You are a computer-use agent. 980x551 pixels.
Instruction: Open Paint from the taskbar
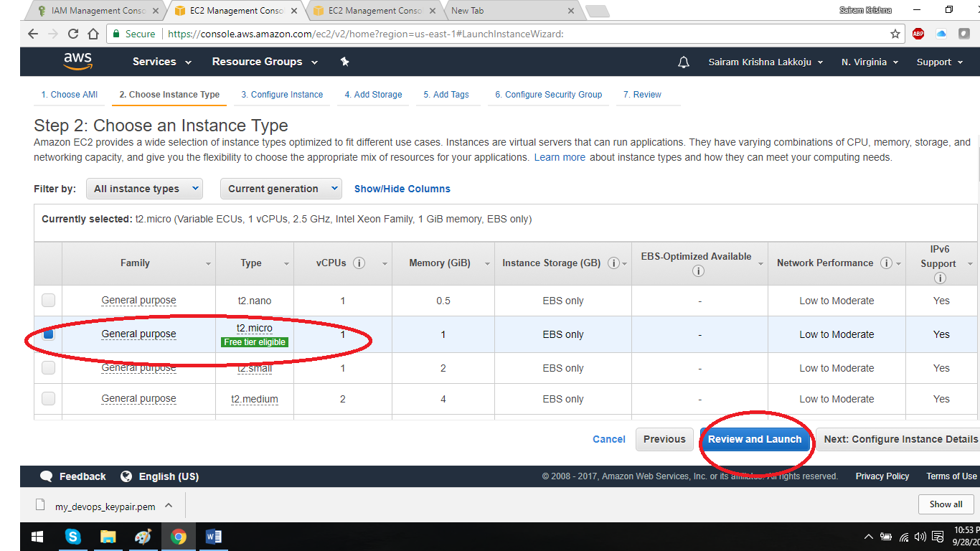click(143, 537)
